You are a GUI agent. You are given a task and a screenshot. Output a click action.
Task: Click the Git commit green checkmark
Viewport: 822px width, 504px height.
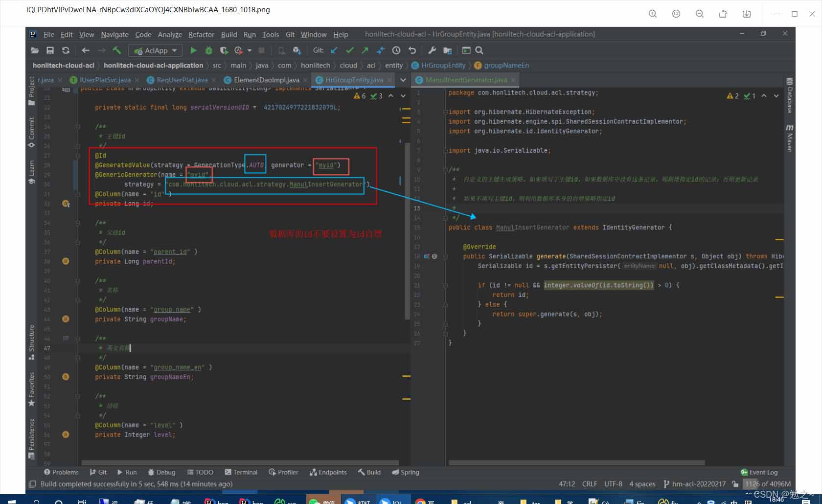tap(350, 50)
